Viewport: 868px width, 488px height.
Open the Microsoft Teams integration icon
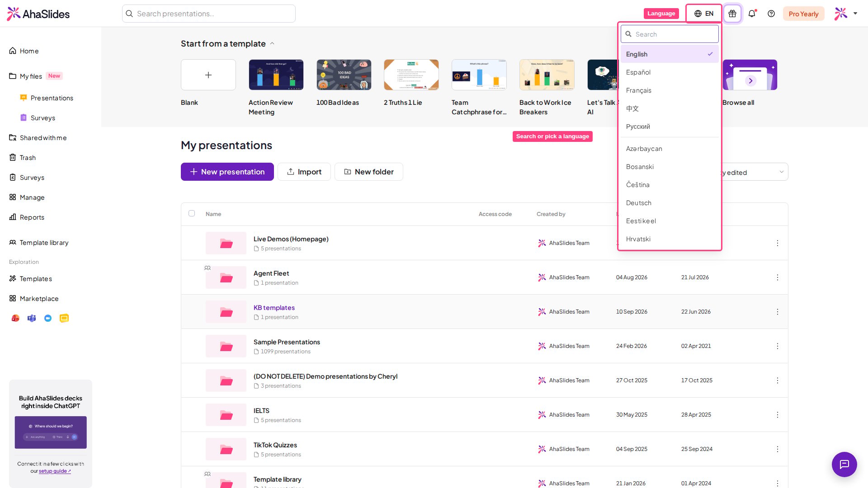(32, 318)
